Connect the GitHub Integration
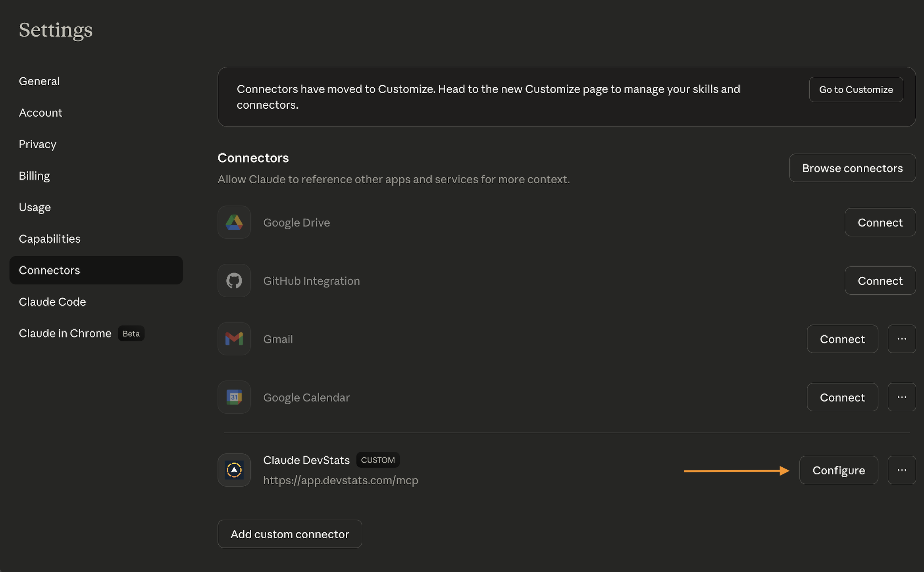Screen dimensions: 924x572 tap(880, 280)
